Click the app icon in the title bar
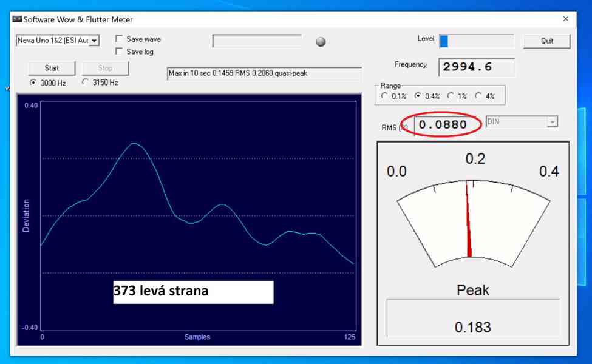The image size is (592, 364). pyautogui.click(x=17, y=19)
